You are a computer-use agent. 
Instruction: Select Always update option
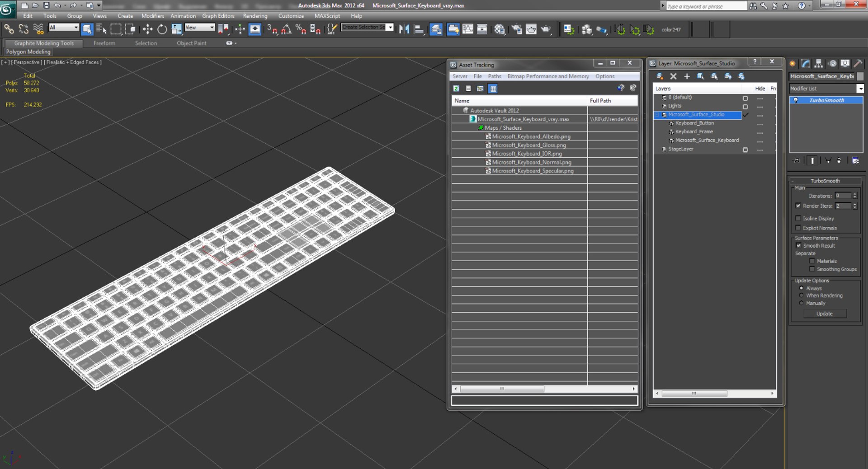[x=802, y=288]
